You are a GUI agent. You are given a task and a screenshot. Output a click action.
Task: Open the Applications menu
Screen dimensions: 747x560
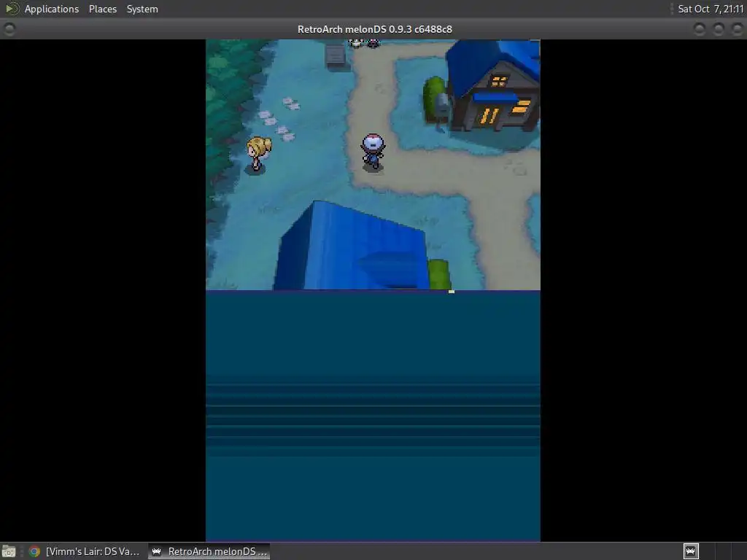point(52,9)
